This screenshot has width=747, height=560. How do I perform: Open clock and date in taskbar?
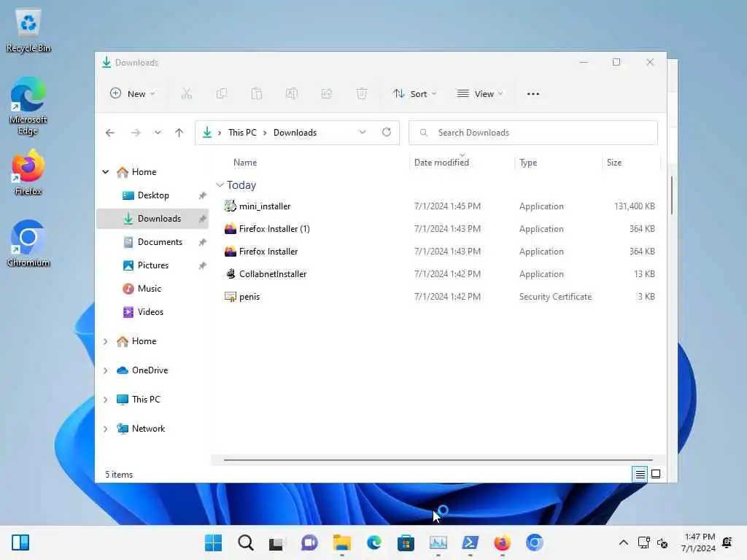point(697,542)
